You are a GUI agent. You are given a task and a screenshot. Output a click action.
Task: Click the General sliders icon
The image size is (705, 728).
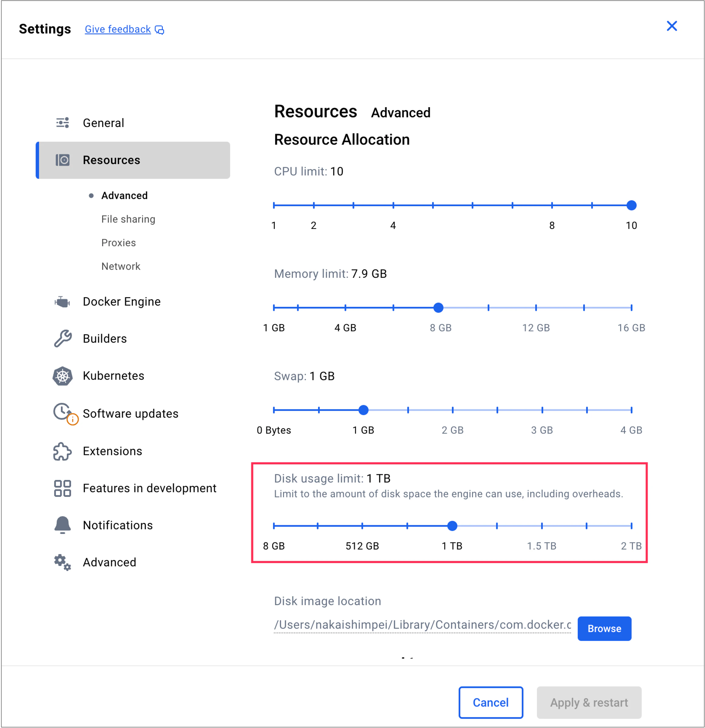(63, 123)
